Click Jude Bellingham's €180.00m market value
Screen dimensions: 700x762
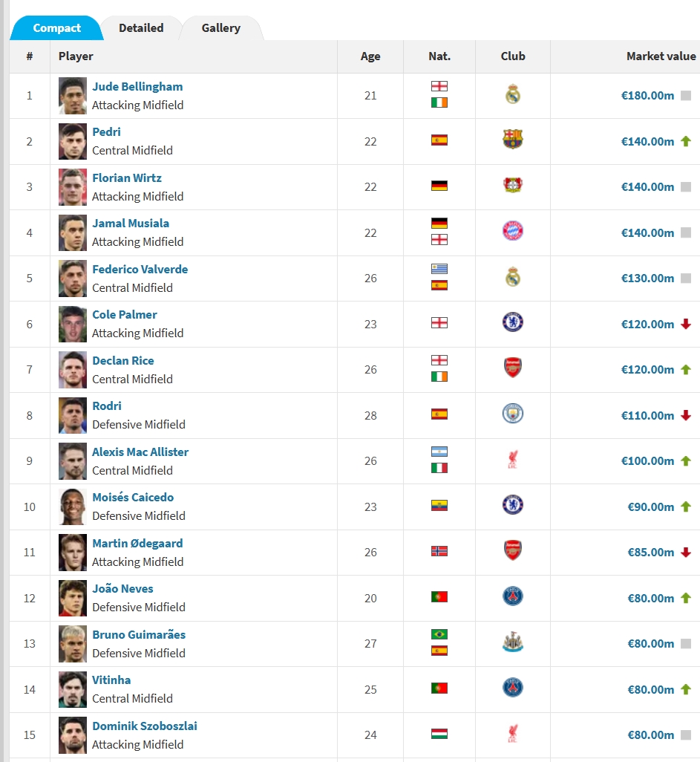coord(647,96)
